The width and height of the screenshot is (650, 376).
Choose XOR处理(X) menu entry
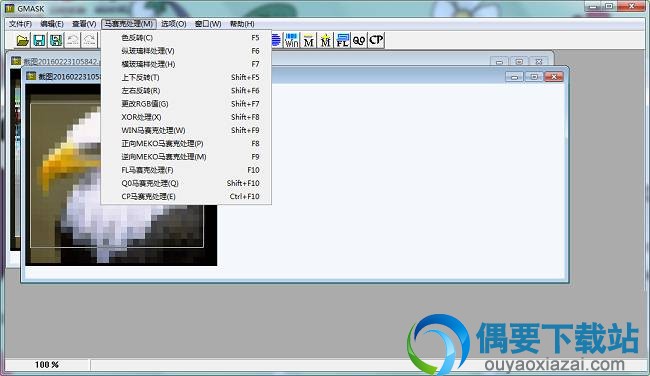click(186, 117)
